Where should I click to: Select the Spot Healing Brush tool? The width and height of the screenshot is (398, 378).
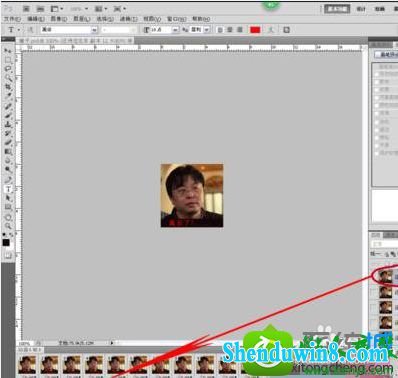(x=8, y=107)
